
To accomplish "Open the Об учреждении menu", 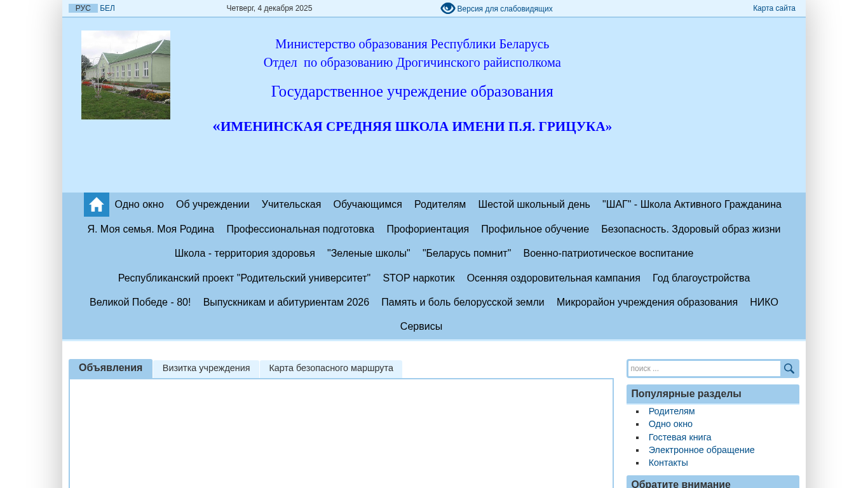I will point(213,205).
